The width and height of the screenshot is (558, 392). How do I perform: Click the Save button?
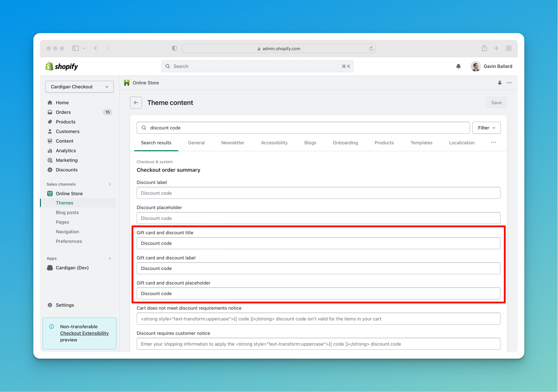coord(496,102)
